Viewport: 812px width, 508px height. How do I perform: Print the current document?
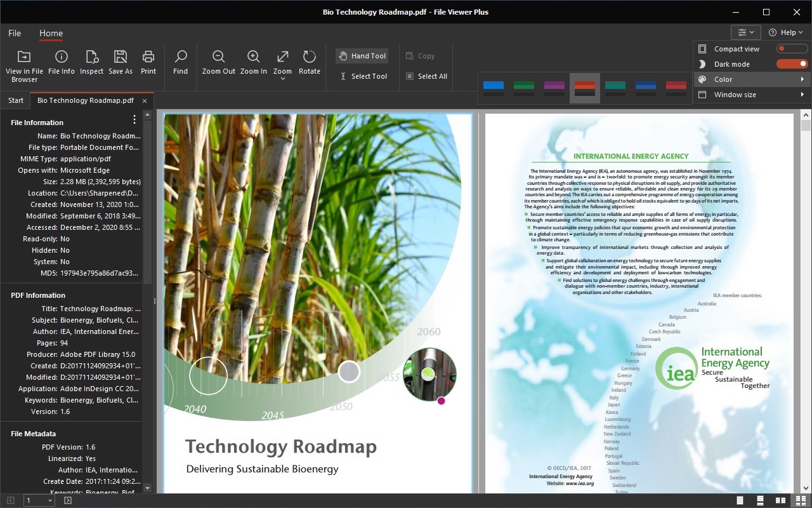click(x=148, y=62)
